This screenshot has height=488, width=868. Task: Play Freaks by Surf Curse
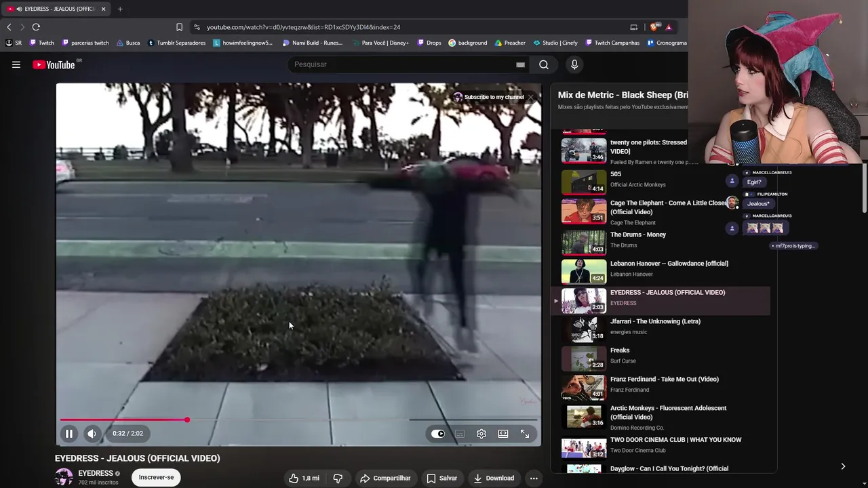coord(658,358)
